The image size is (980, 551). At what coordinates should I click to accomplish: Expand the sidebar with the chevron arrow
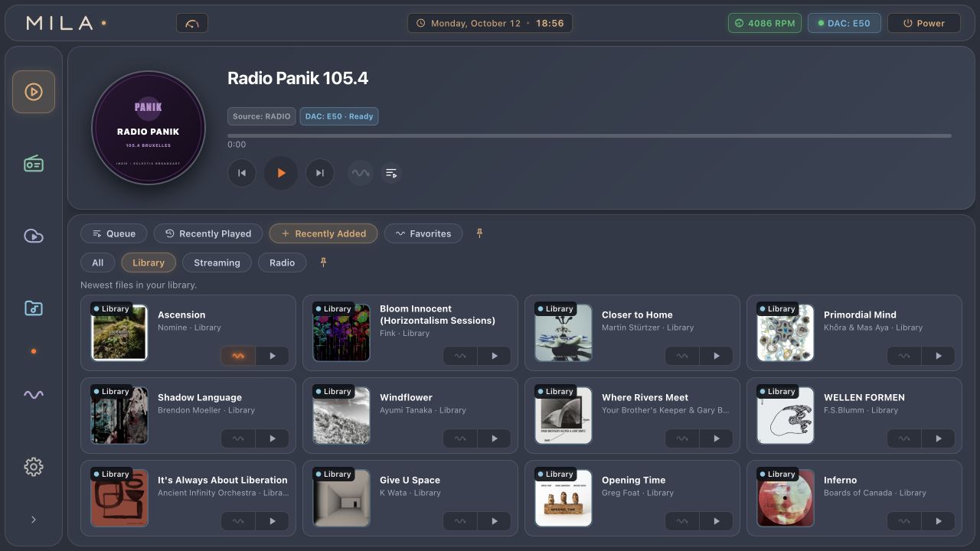click(34, 520)
